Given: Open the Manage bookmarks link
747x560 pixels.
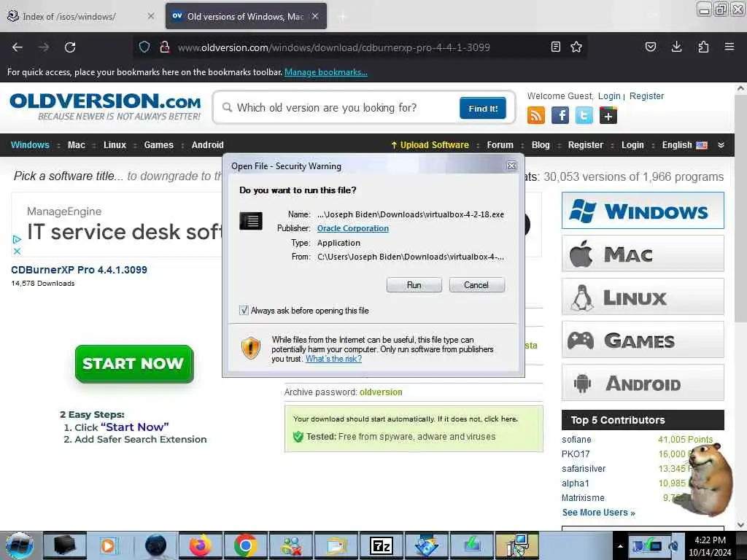Looking at the screenshot, I should [326, 72].
